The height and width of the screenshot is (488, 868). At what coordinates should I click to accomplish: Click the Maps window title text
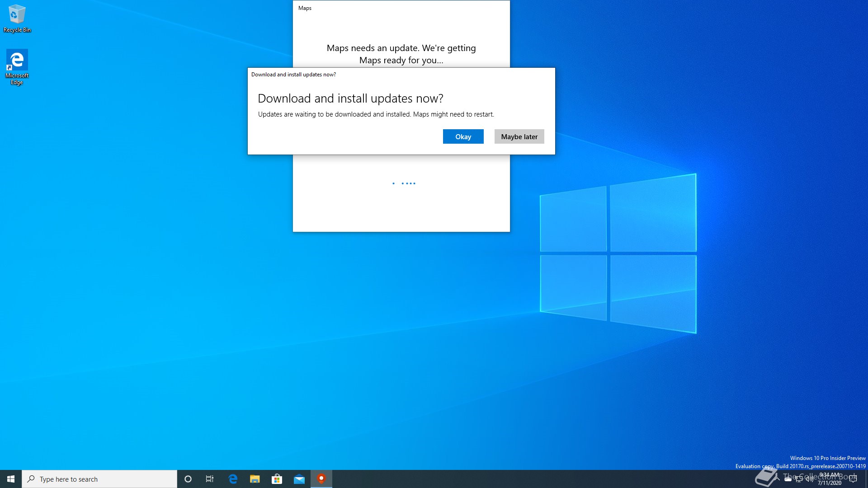(305, 8)
